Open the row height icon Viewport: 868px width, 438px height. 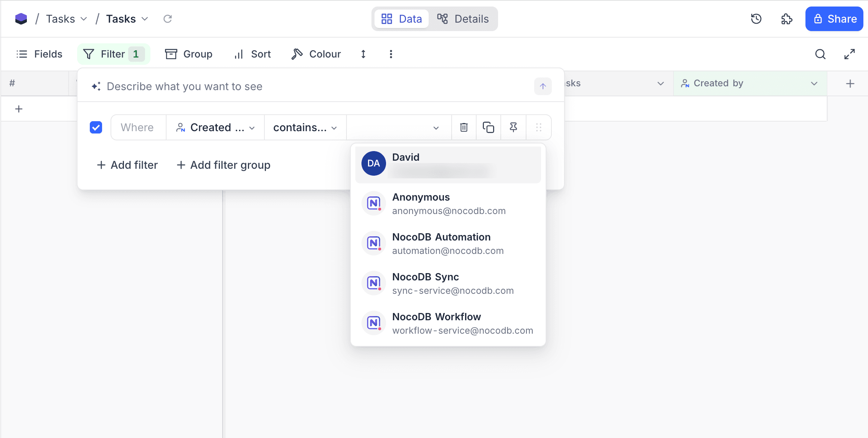click(x=363, y=54)
